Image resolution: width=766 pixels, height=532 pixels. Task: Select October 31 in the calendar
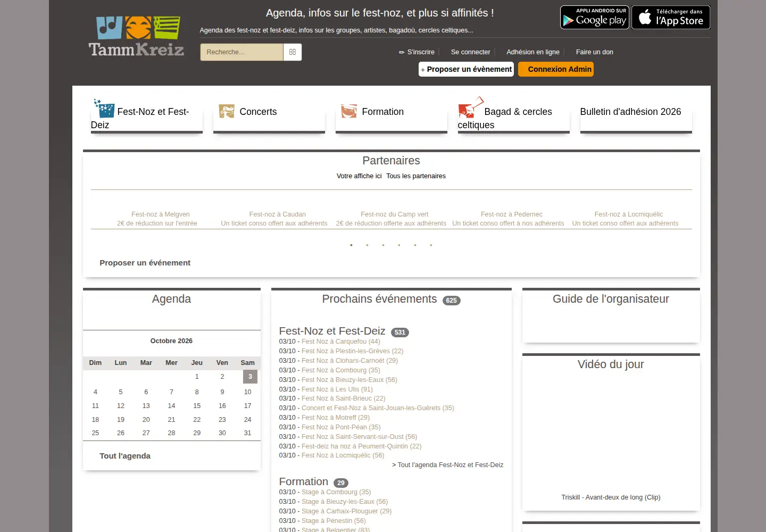(247, 433)
